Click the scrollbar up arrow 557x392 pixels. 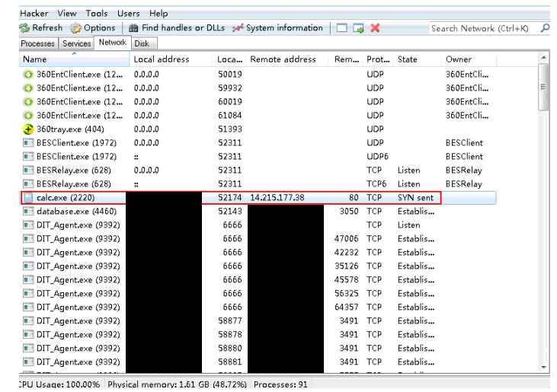(x=543, y=57)
